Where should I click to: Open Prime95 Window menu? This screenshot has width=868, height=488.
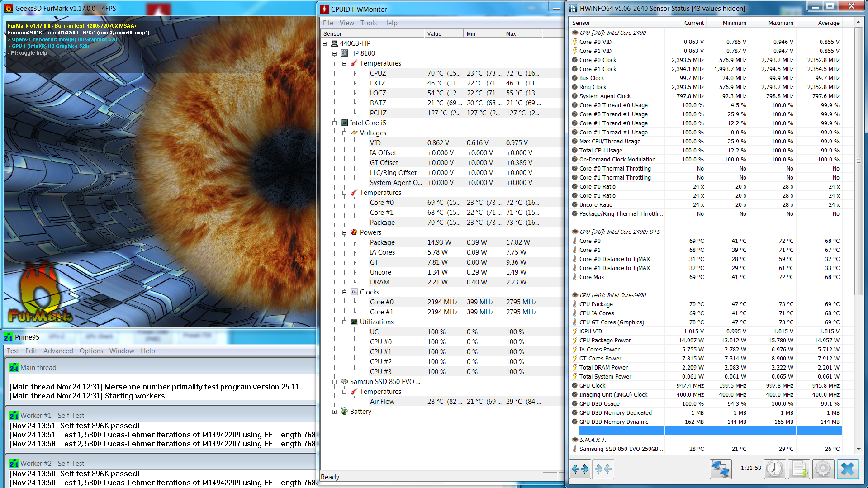click(x=122, y=351)
